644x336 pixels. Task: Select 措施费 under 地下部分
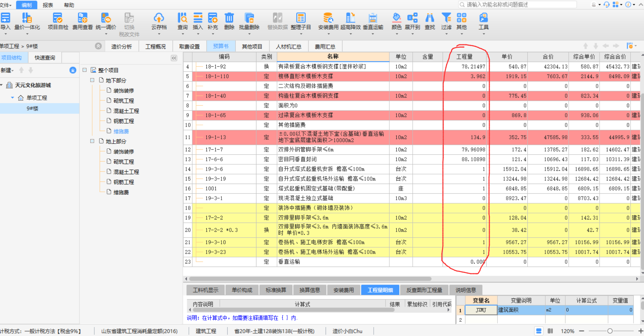point(121,131)
